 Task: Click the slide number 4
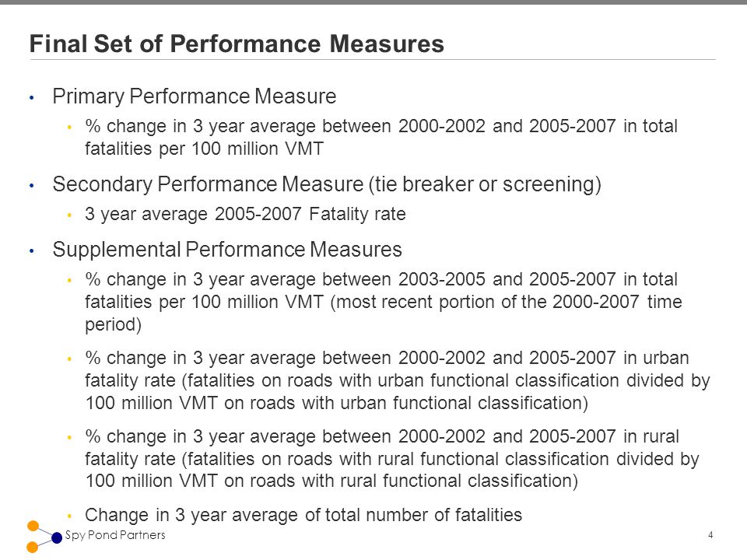pos(710,535)
